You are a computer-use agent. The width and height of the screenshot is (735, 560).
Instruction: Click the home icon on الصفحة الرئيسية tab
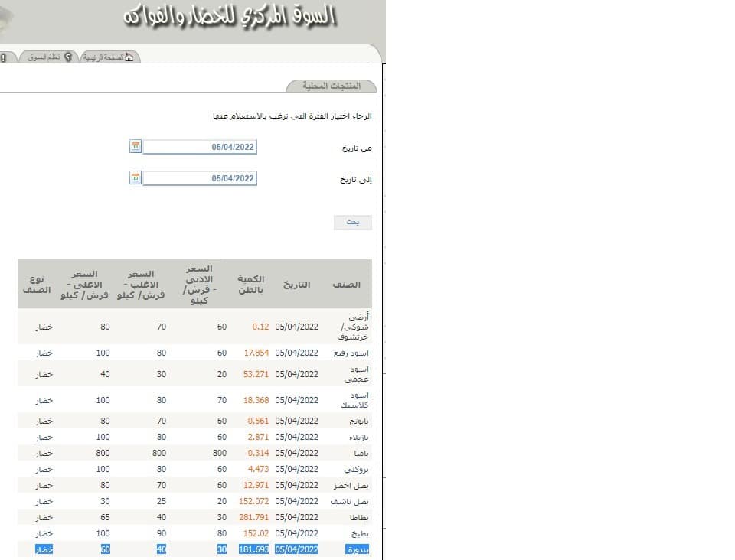coord(129,58)
